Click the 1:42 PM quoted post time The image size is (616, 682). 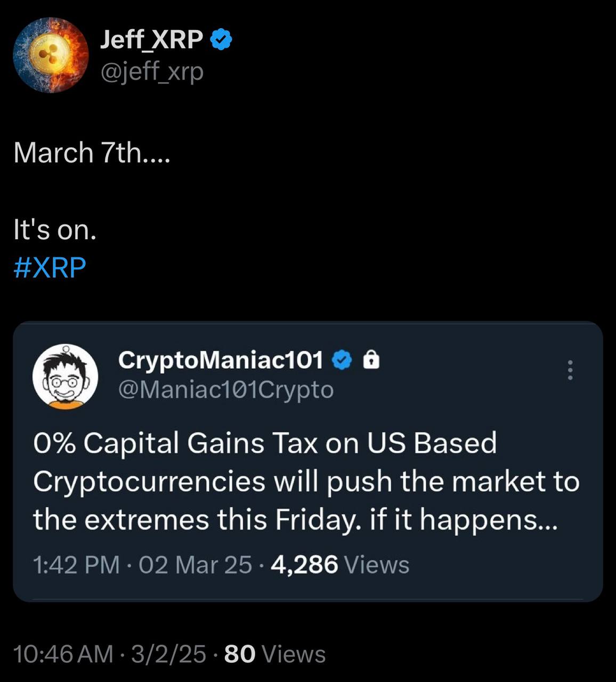76,565
